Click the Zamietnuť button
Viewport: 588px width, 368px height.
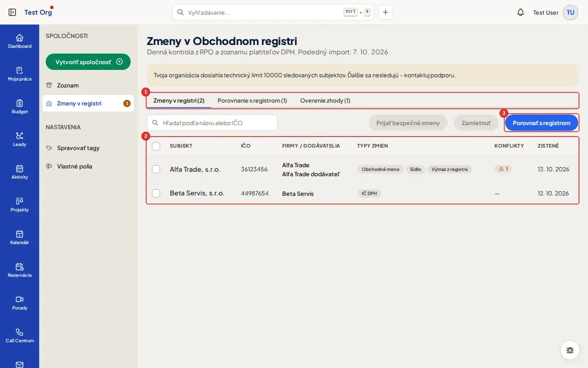[x=476, y=123]
